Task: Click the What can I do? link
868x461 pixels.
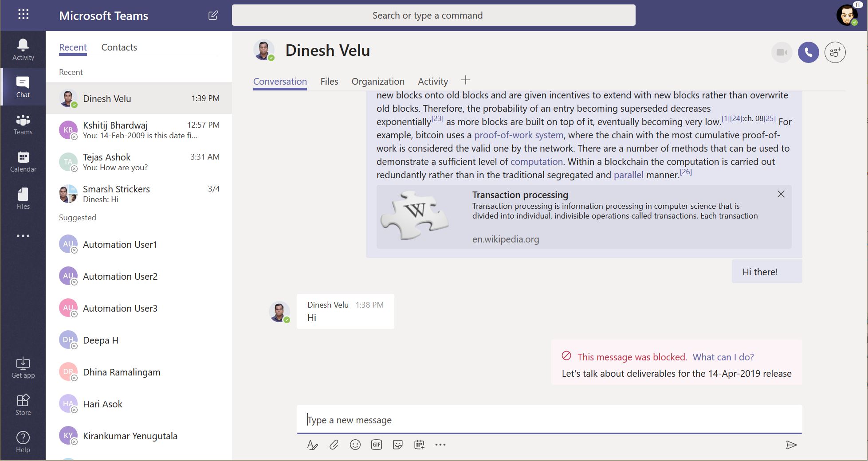Action: (x=723, y=357)
